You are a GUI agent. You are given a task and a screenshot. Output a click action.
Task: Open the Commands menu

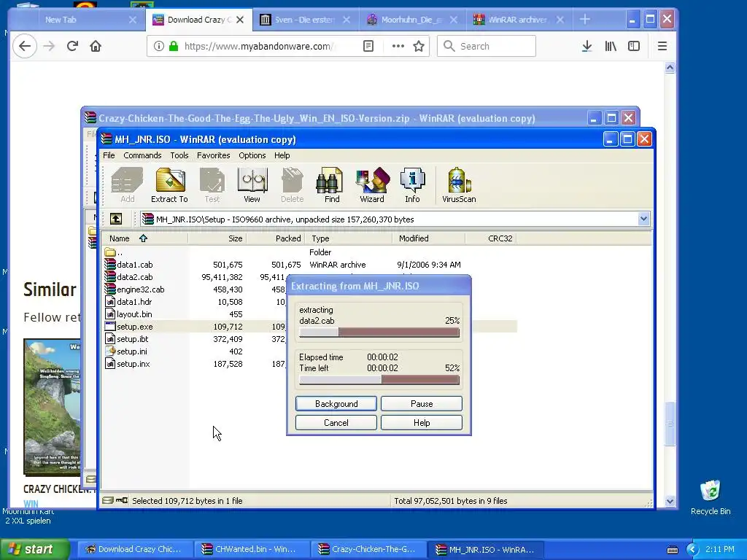[142, 155]
